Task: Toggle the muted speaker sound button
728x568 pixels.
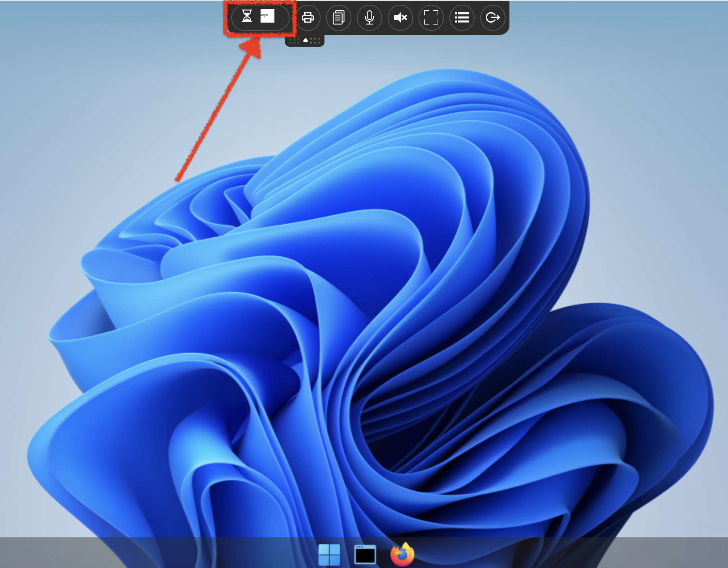Action: (x=400, y=17)
